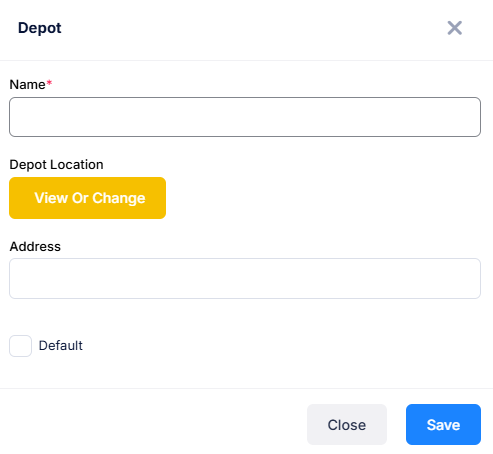Click into the Name text field

point(245,117)
